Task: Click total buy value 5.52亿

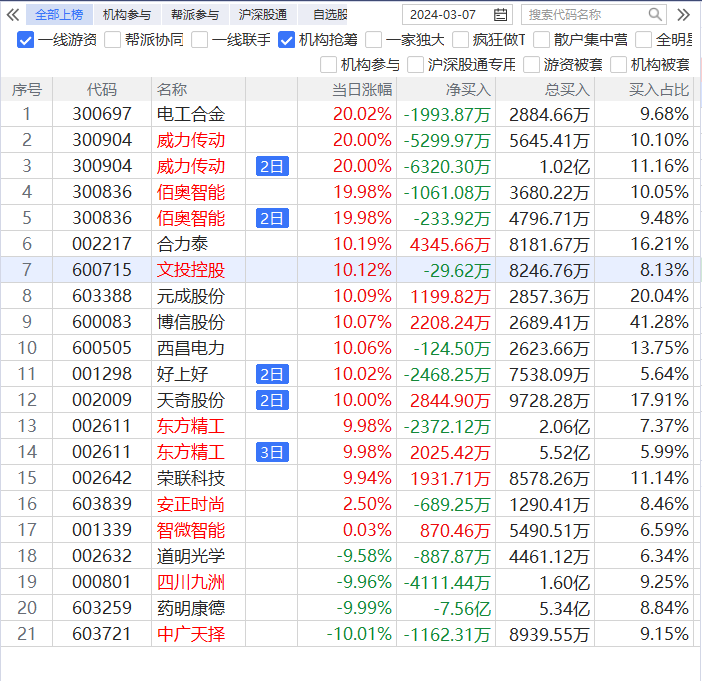Action: pyautogui.click(x=564, y=453)
